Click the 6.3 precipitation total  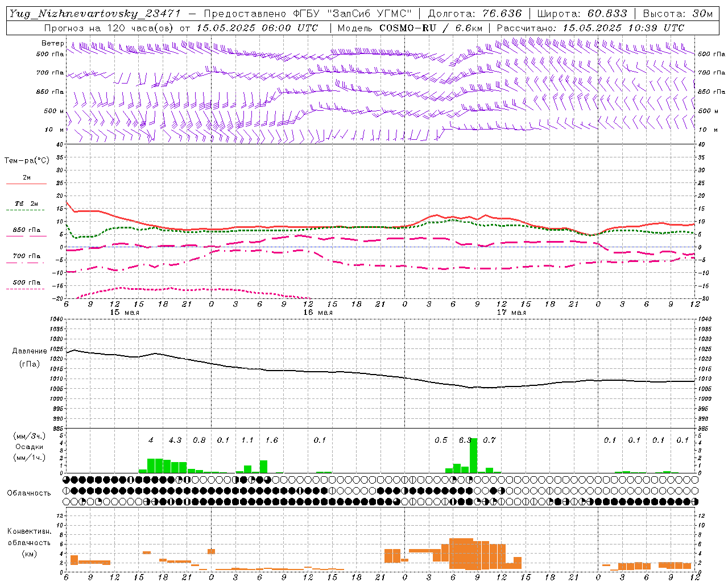click(465, 440)
